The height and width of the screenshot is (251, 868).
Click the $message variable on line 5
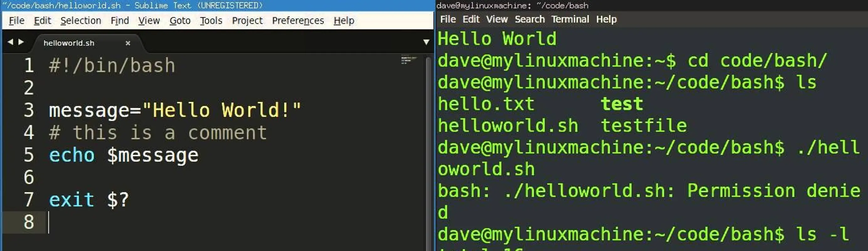click(153, 156)
